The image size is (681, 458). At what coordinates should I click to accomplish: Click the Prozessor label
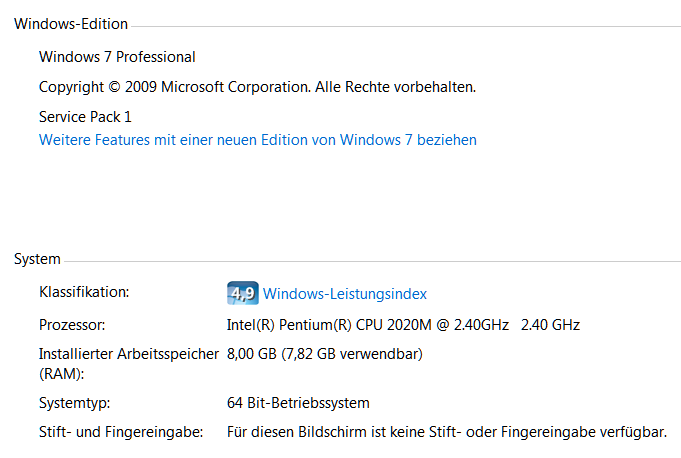click(x=72, y=324)
